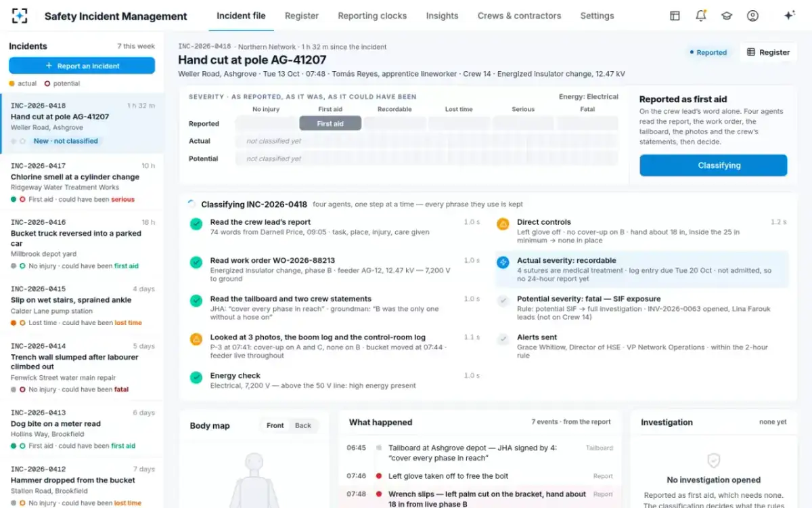Select the Recordable cell in Reported row
Screen dimensions: 812x508
click(x=394, y=123)
